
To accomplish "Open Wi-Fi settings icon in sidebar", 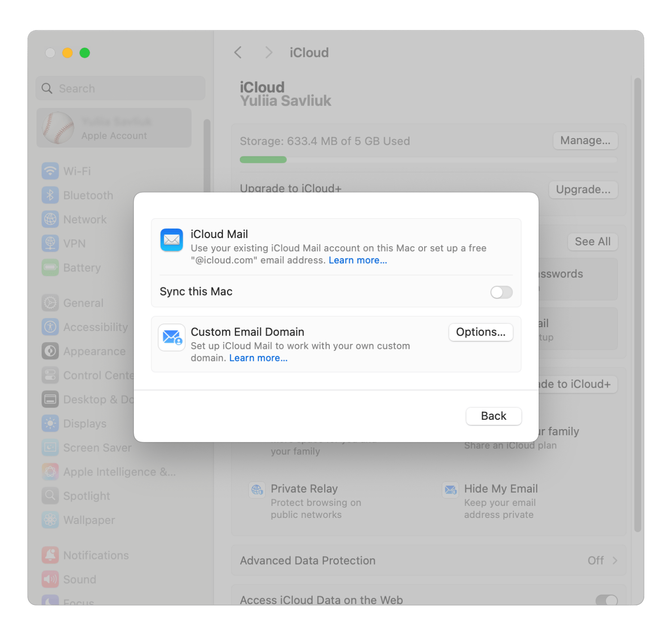I will (x=50, y=171).
